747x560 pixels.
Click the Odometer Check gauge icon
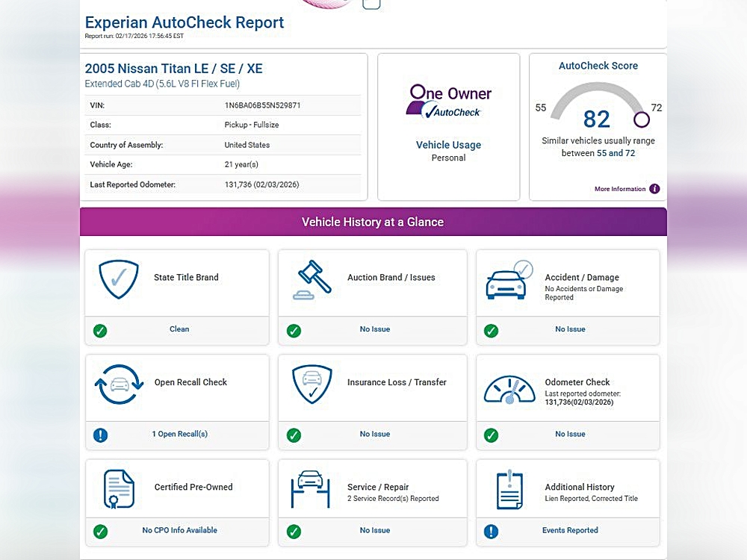point(509,389)
